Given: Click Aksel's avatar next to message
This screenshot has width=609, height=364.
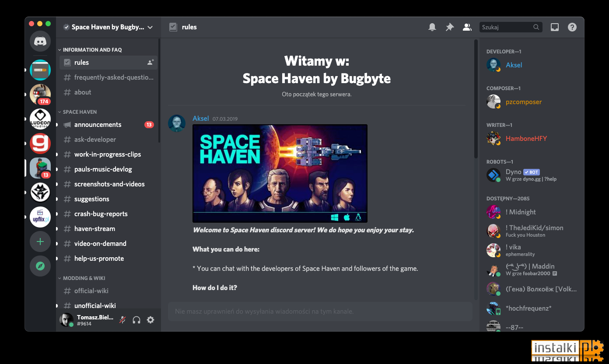Looking at the screenshot, I should click(x=177, y=123).
